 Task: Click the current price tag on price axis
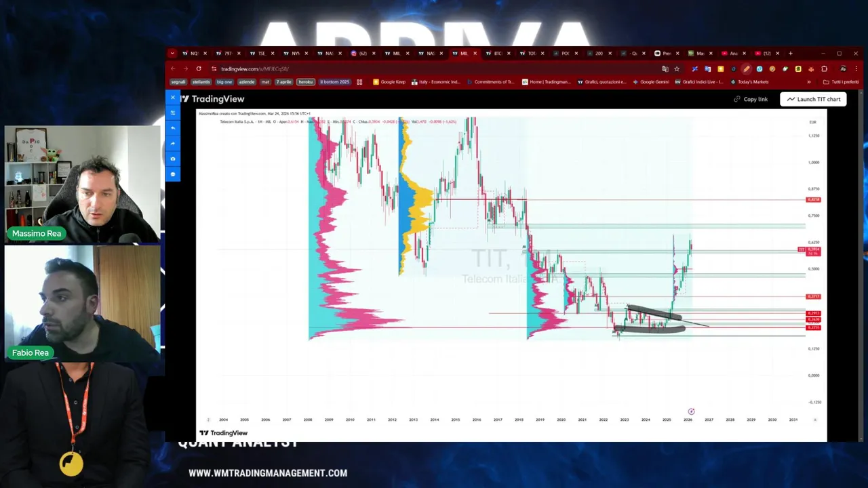[x=812, y=250]
